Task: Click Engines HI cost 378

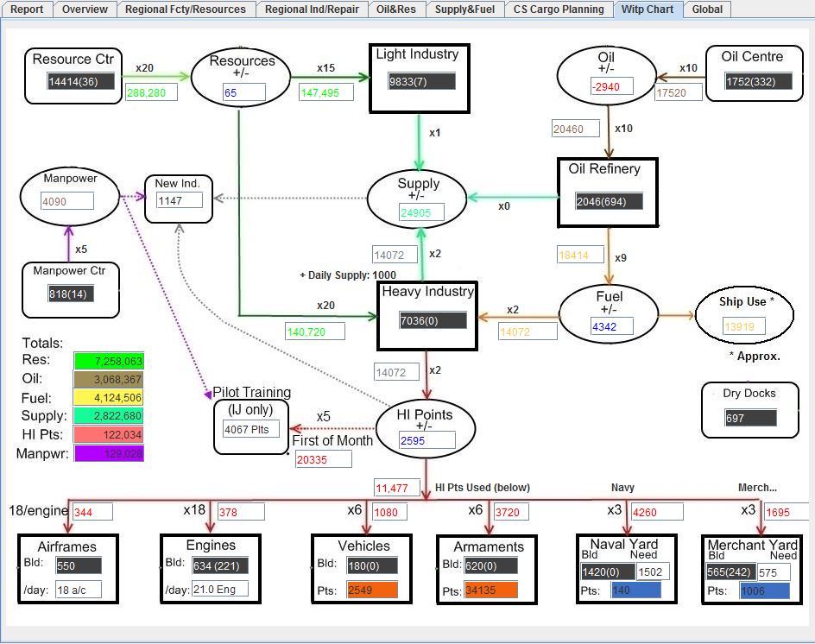Action: coord(241,512)
